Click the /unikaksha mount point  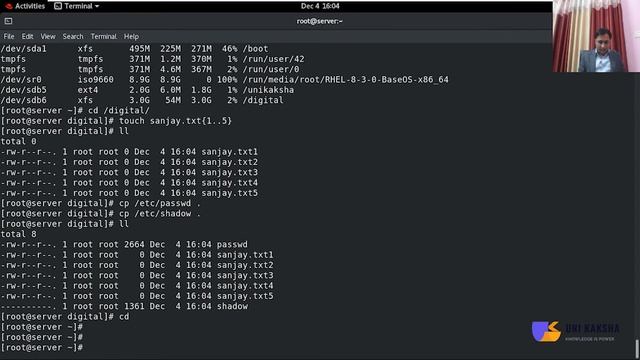click(268, 90)
